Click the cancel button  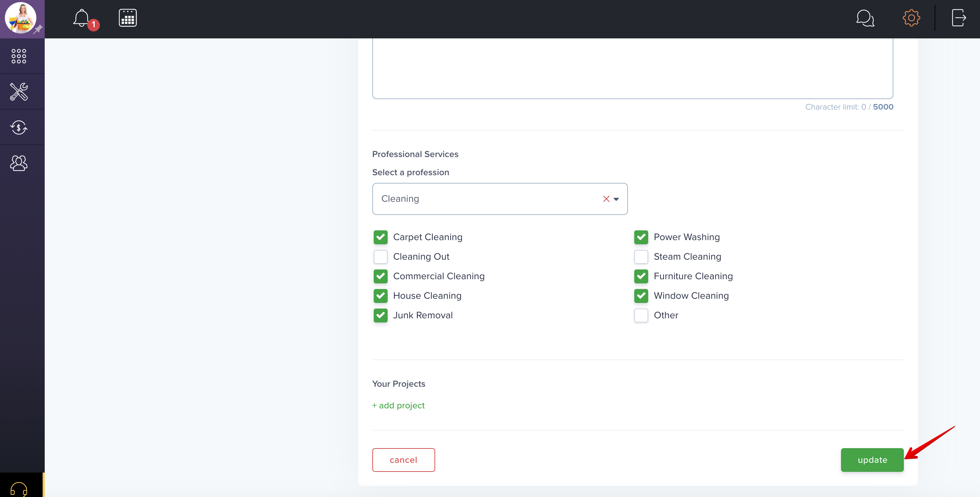click(x=403, y=460)
